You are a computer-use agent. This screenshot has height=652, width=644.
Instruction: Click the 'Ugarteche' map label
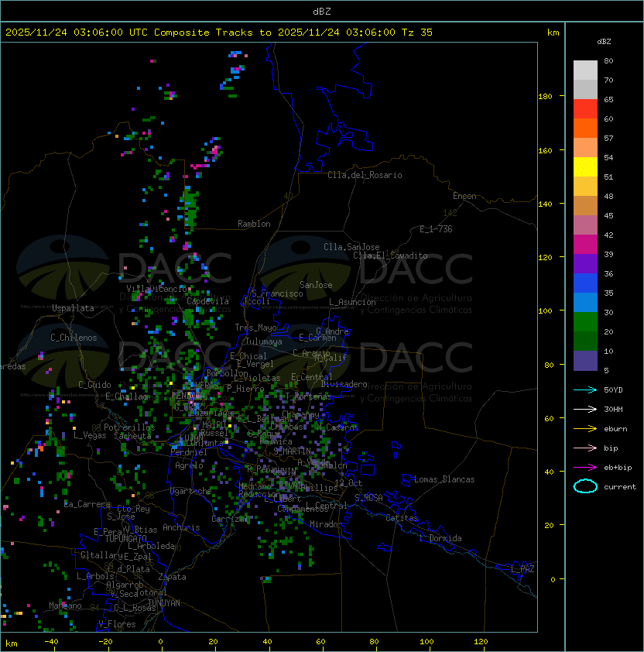point(191,491)
